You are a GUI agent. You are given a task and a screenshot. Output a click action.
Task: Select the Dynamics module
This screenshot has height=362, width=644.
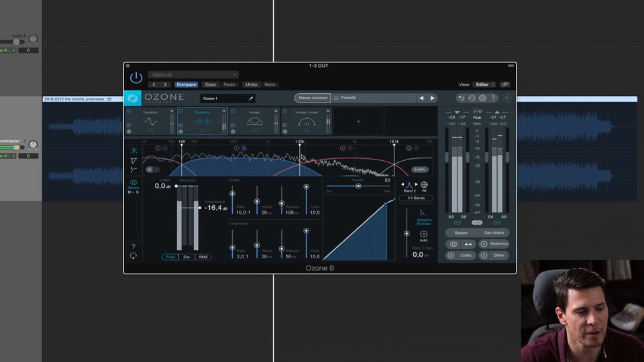(x=203, y=121)
